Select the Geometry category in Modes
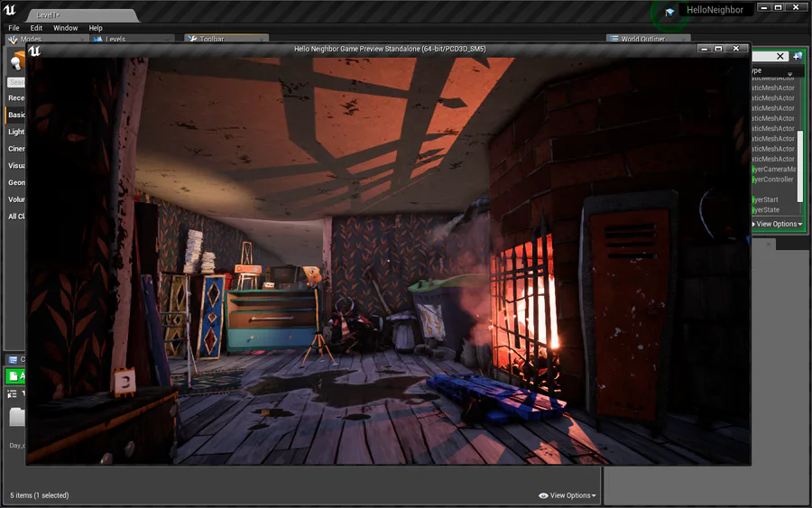The width and height of the screenshot is (812, 508). pos(15,182)
